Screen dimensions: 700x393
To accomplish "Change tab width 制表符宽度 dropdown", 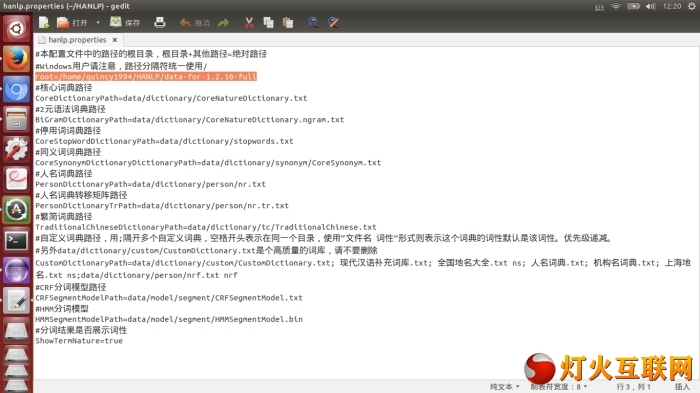I will (558, 387).
